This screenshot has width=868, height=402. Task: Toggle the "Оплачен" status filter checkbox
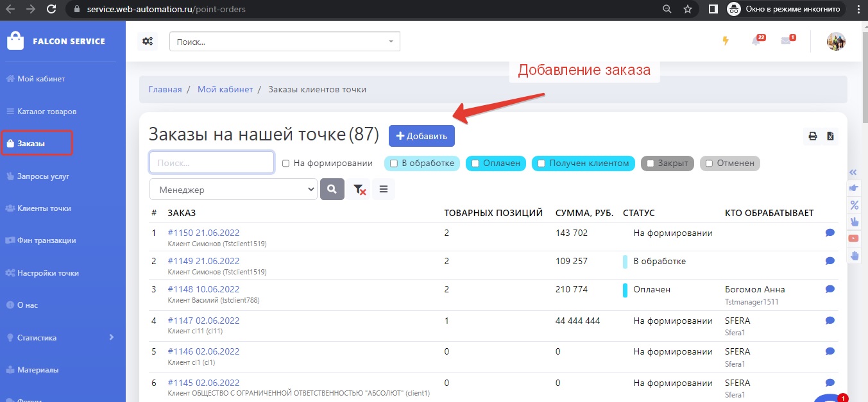pos(475,163)
